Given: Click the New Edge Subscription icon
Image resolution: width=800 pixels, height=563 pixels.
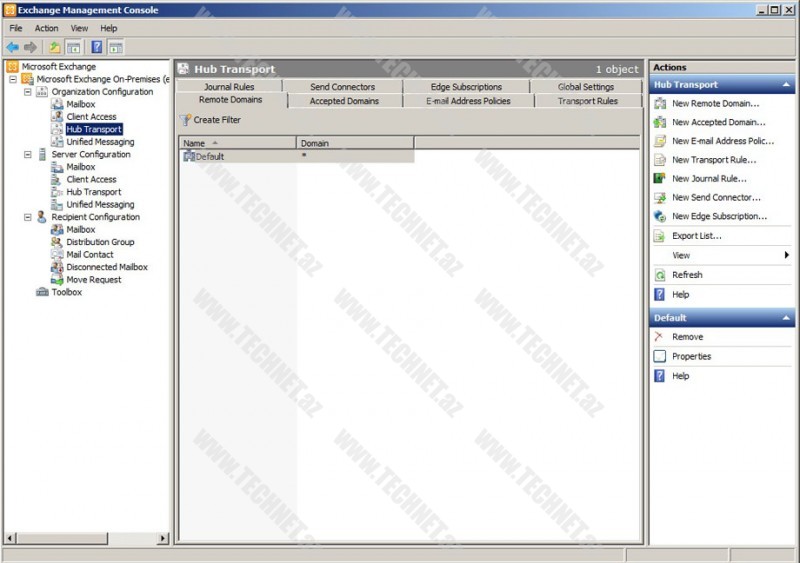Looking at the screenshot, I should pos(660,216).
